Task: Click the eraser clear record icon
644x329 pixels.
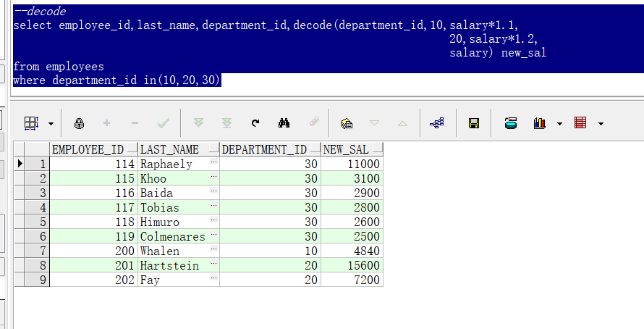Action: (x=314, y=122)
